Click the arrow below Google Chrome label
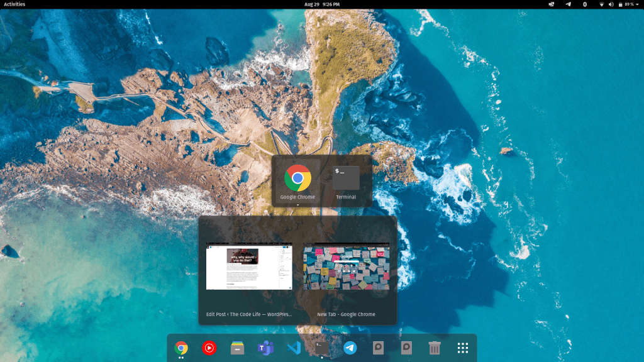The width and height of the screenshot is (644, 362). coord(298,204)
